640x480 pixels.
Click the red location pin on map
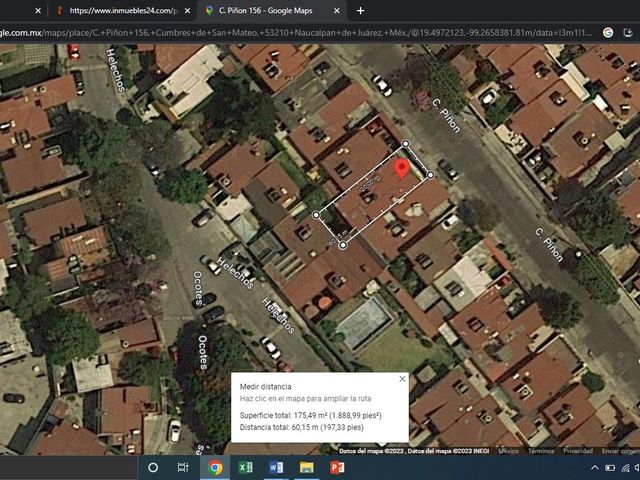point(402,169)
